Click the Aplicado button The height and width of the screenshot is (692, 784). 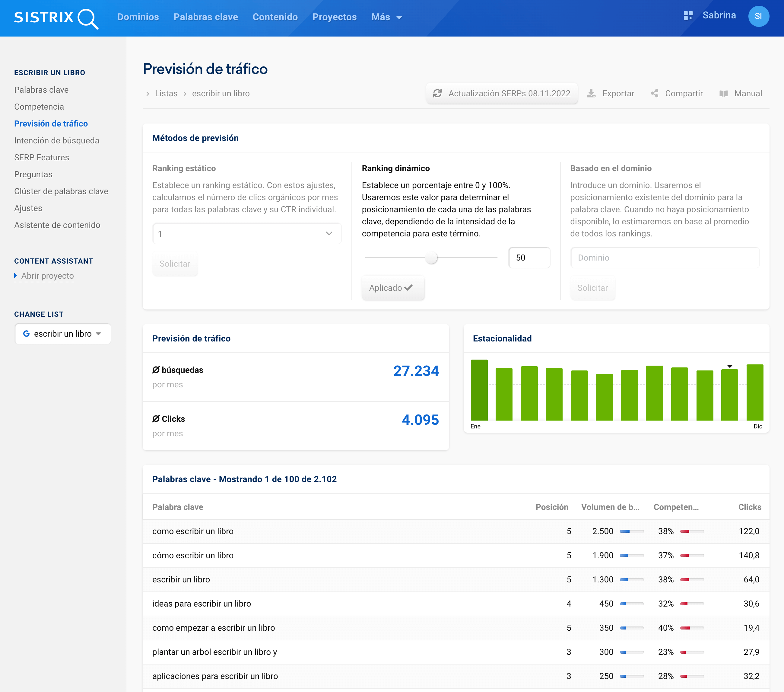coord(393,288)
